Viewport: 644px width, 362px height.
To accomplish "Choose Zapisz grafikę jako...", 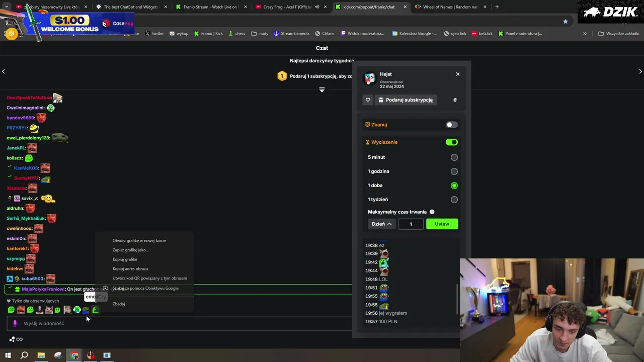I will point(131,250).
